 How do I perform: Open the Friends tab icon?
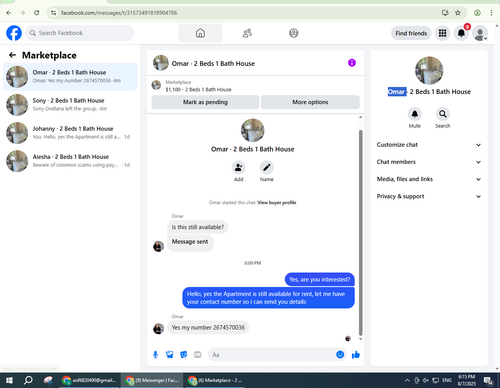pyautogui.click(x=247, y=33)
